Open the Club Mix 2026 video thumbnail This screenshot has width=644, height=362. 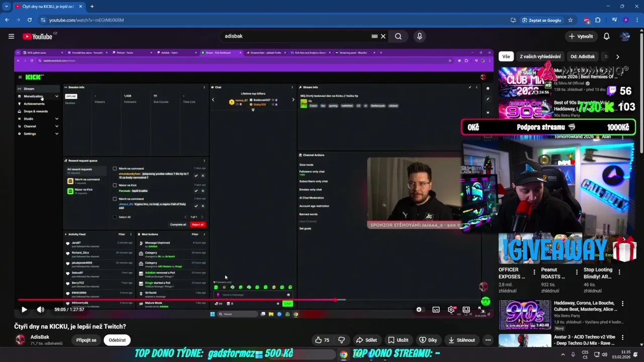pyautogui.click(x=525, y=81)
